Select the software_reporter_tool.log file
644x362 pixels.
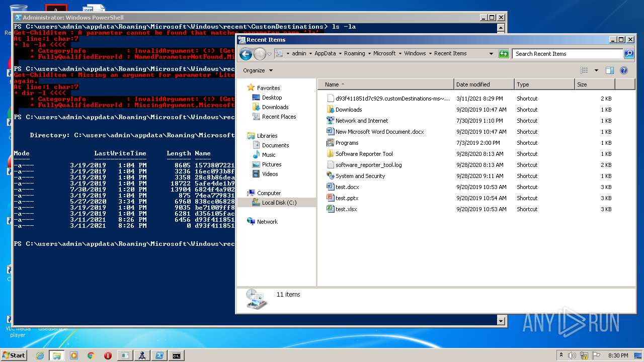click(x=368, y=165)
